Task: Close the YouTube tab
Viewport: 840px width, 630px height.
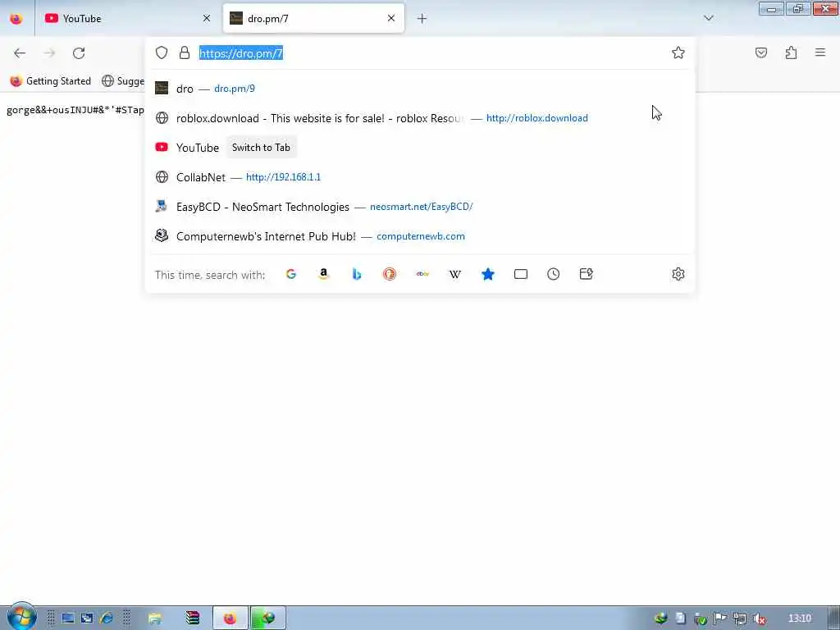Action: click(x=207, y=18)
